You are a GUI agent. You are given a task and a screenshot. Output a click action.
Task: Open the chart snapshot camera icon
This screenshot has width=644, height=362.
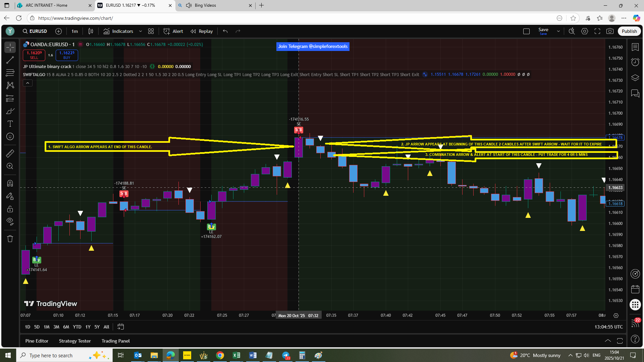(610, 31)
